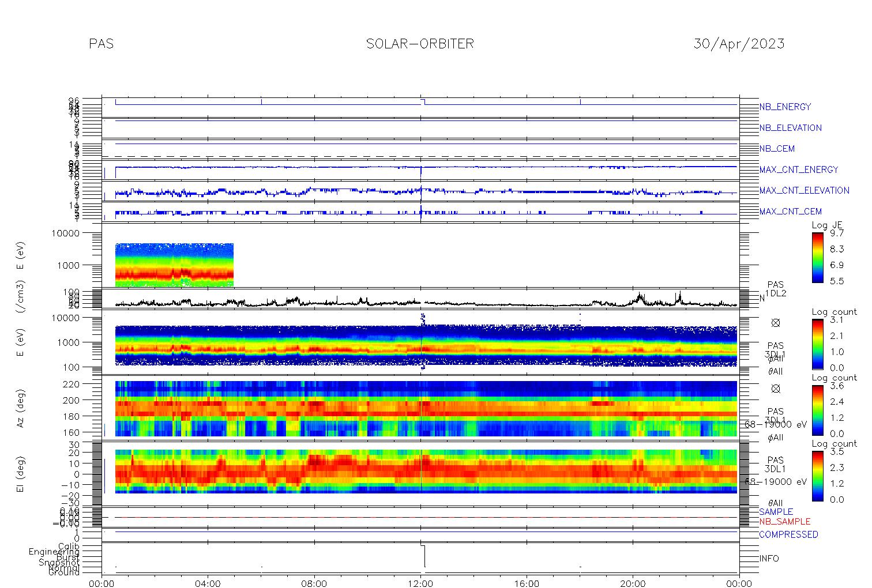
Task: Click the (/cm3) density axis title
Action: click(20, 297)
